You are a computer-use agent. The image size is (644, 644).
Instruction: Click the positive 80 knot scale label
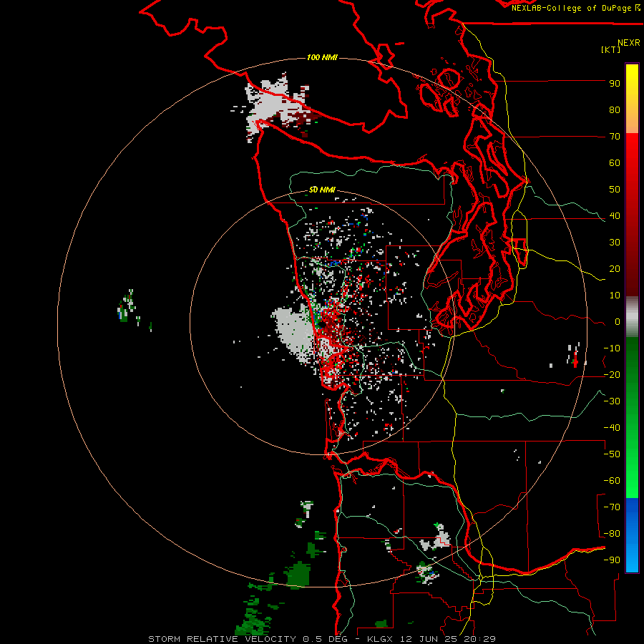click(615, 110)
